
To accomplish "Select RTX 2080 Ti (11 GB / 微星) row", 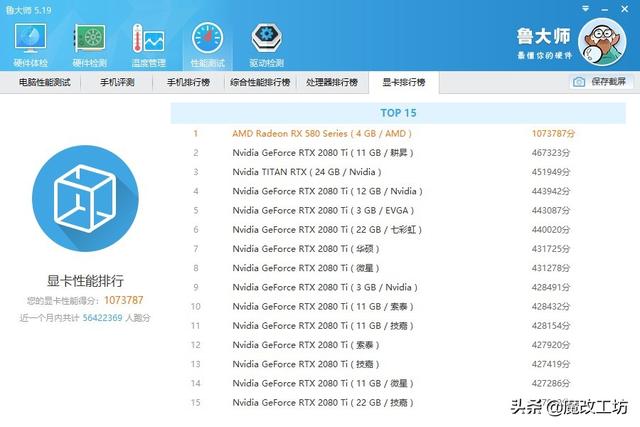I will pyautogui.click(x=398, y=383).
